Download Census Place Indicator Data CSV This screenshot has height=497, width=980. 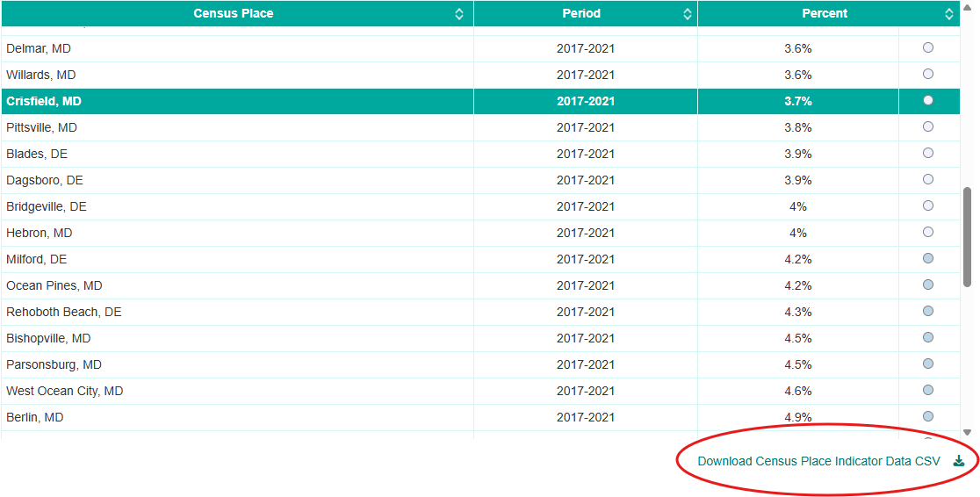point(818,461)
